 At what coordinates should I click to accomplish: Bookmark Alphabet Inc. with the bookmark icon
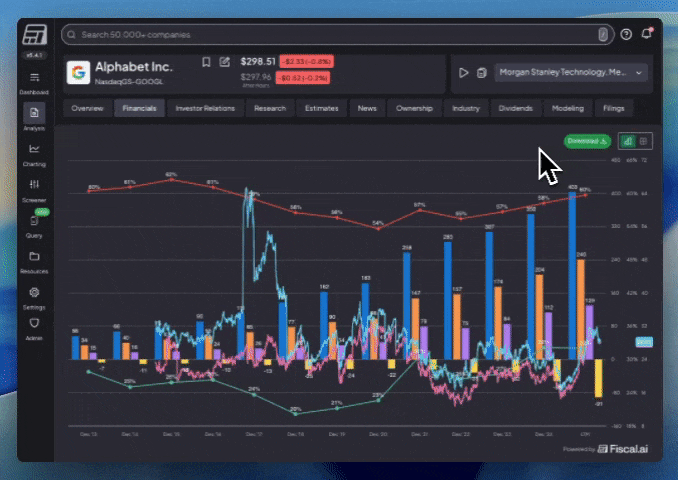tap(206, 62)
